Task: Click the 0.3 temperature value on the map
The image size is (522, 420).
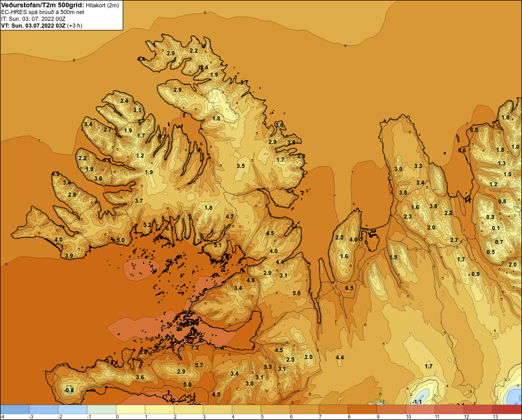Action: coord(490,218)
